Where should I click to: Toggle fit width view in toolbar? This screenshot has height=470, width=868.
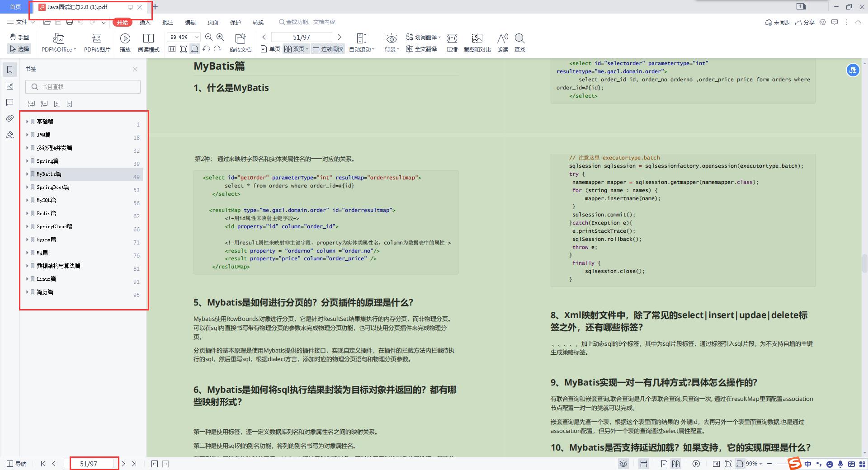click(x=195, y=49)
